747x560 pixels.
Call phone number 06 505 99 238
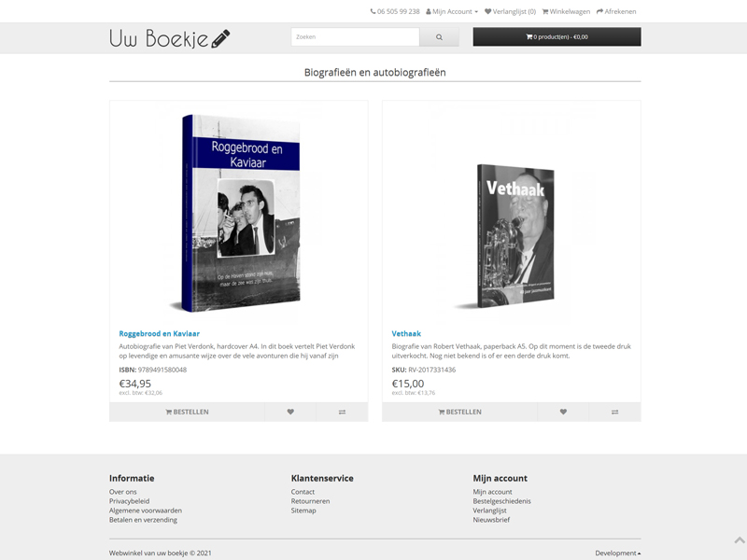(x=395, y=11)
